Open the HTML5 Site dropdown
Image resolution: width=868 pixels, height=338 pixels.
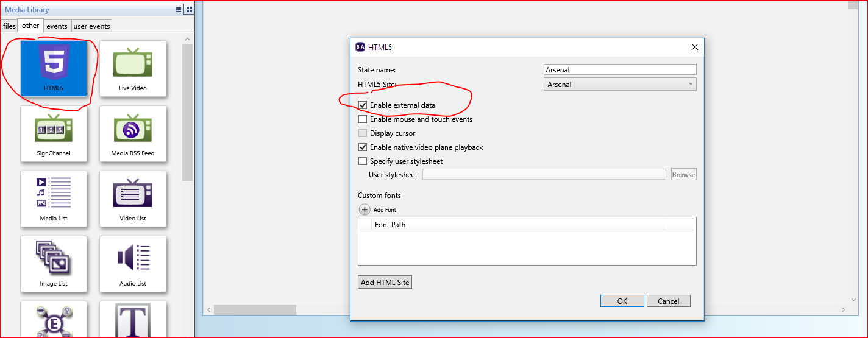(x=620, y=85)
